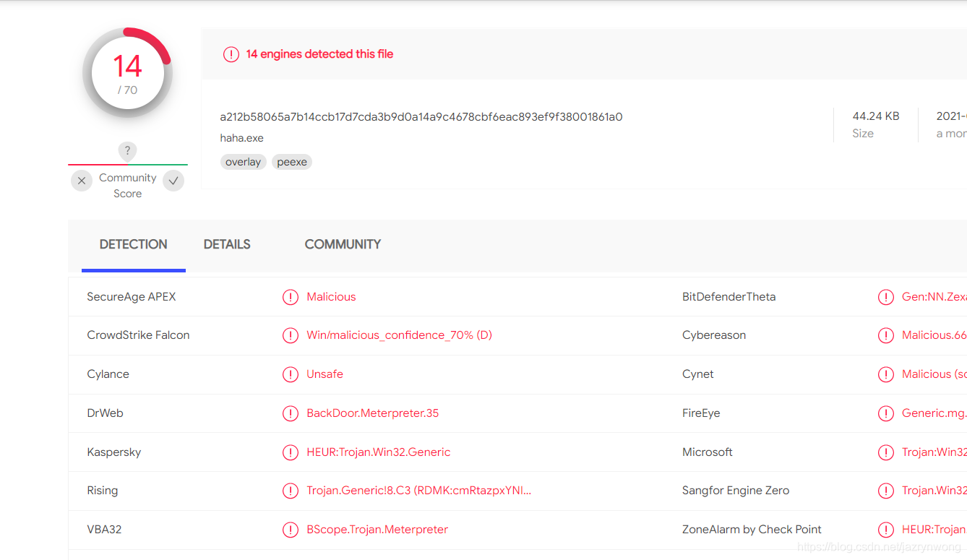This screenshot has width=967, height=560.
Task: Click the warning icon in CrowdStrike Falcon row
Action: [x=291, y=335]
